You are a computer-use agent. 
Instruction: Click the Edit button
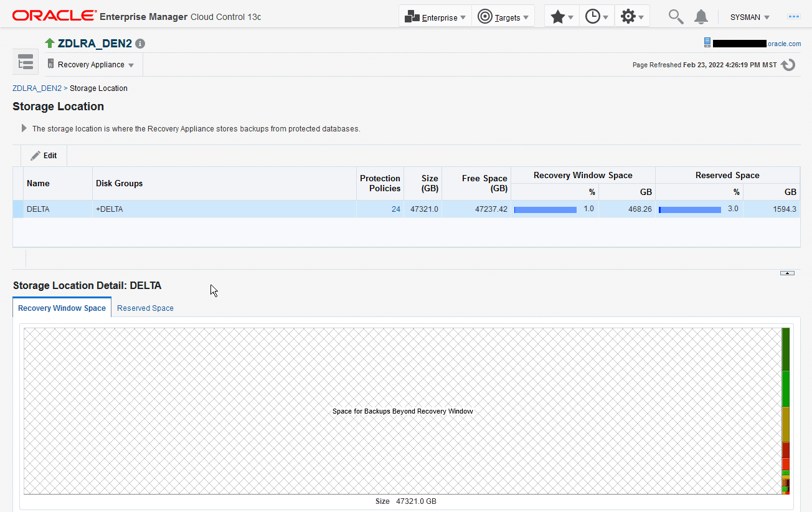pos(44,156)
